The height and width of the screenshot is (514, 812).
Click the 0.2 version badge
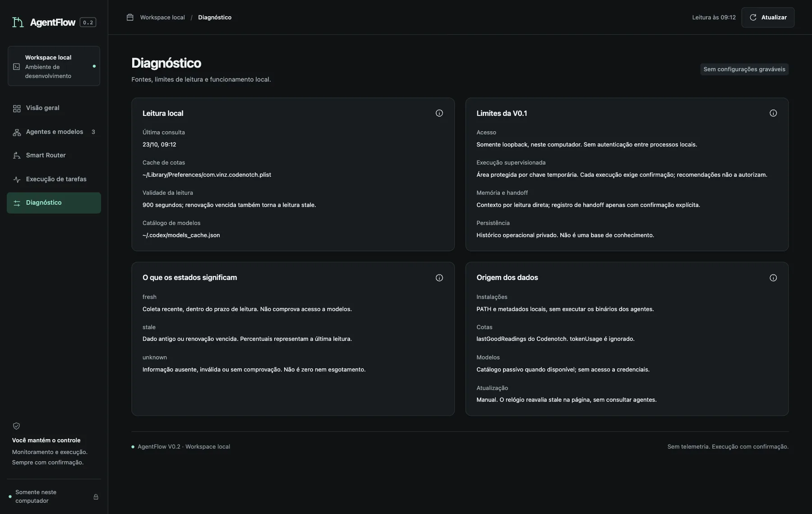88,22
